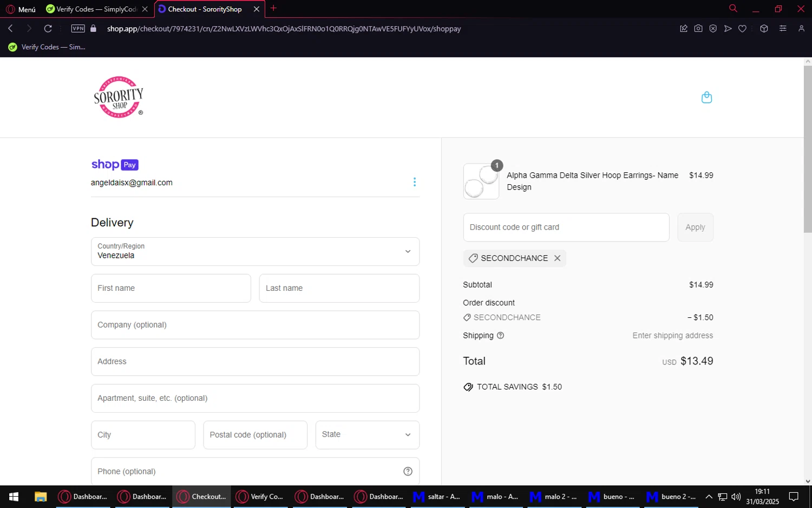Open the Verify Codes bookmark
This screenshot has height=508, width=812.
47,47
